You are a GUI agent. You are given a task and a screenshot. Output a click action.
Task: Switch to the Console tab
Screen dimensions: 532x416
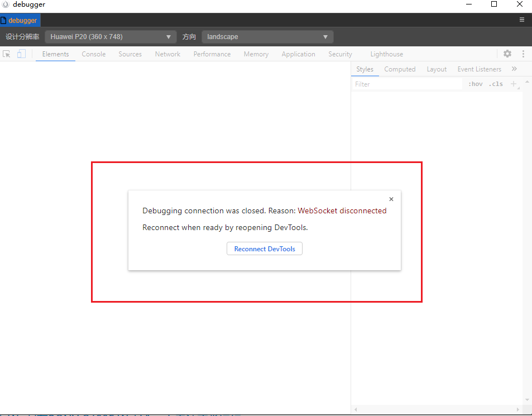tap(94, 54)
